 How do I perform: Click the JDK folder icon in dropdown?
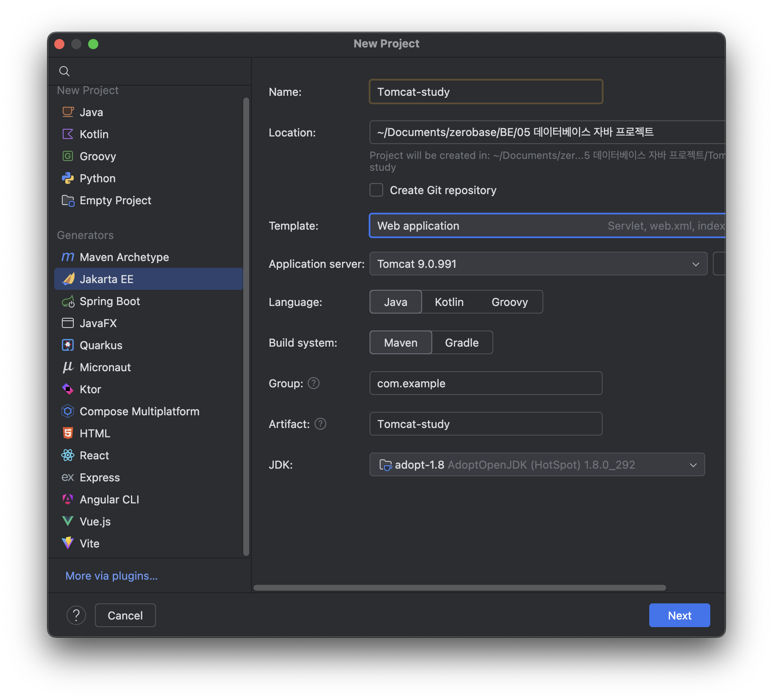[385, 465]
